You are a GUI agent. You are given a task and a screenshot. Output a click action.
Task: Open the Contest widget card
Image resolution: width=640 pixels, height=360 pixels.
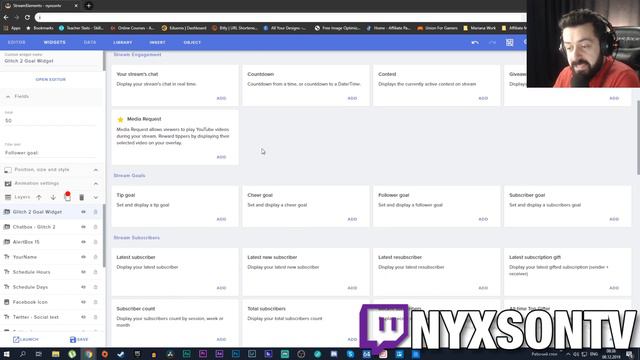(x=436, y=85)
